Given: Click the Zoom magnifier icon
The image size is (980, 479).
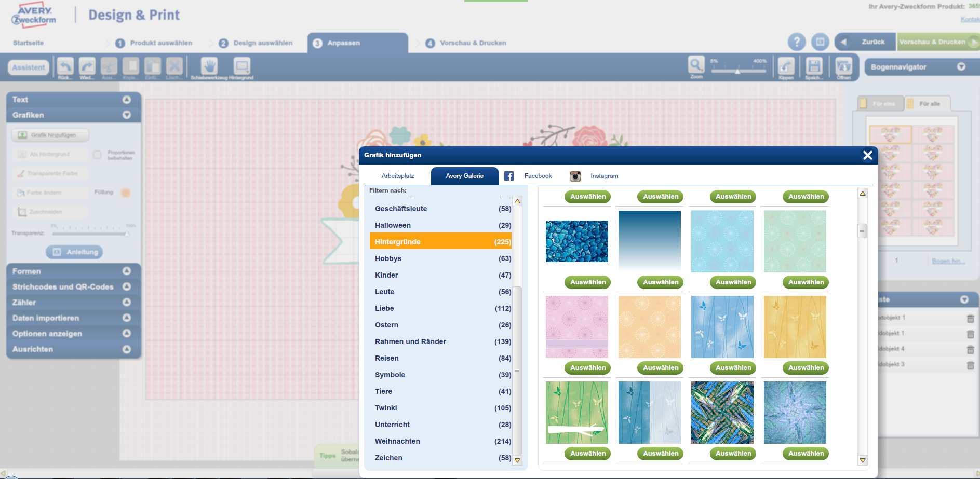Looking at the screenshot, I should tap(696, 65).
